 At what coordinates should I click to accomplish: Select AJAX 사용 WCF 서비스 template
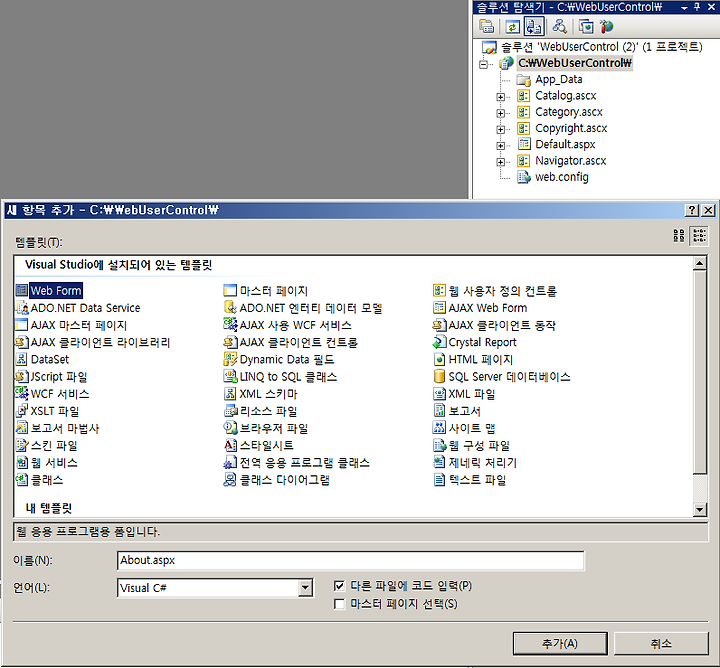[x=287, y=325]
